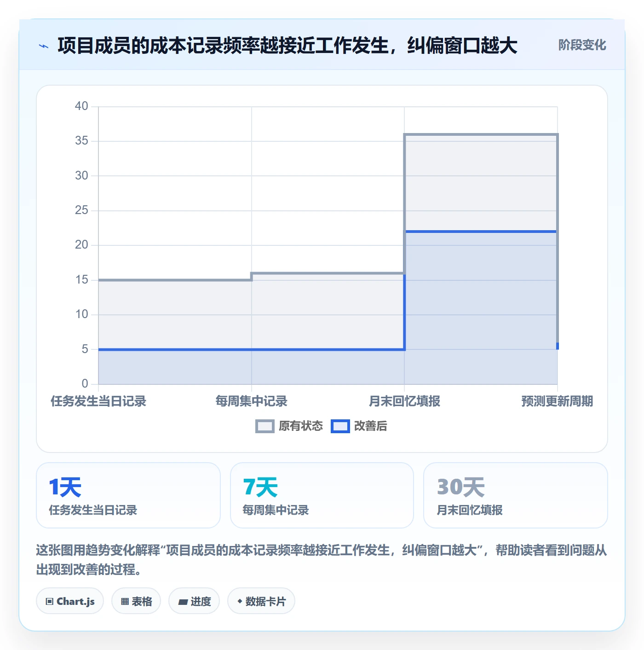Select the 数据卡片 tag chip
Viewport: 644px width, 650px height.
(x=261, y=601)
